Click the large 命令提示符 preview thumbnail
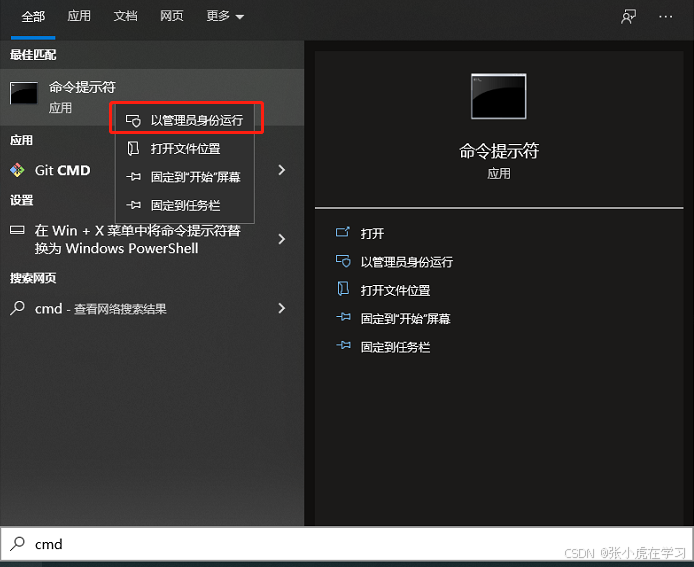Image resolution: width=694 pixels, height=567 pixels. (498, 96)
